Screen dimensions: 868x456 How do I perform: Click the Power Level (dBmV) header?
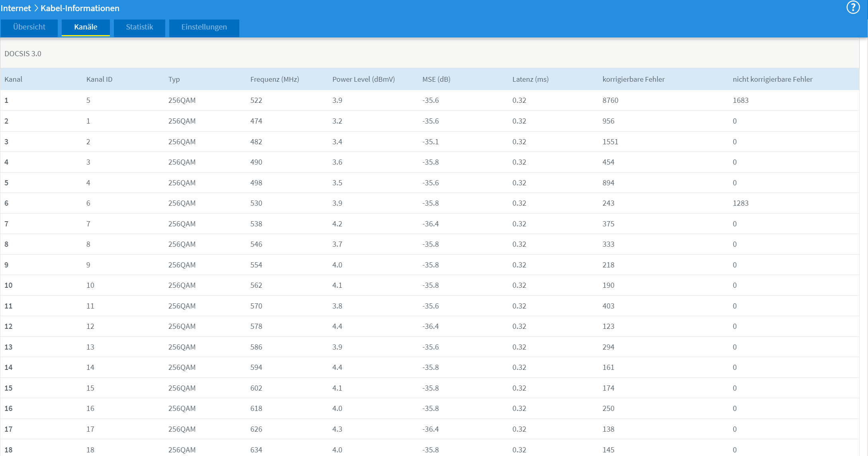[x=363, y=79]
